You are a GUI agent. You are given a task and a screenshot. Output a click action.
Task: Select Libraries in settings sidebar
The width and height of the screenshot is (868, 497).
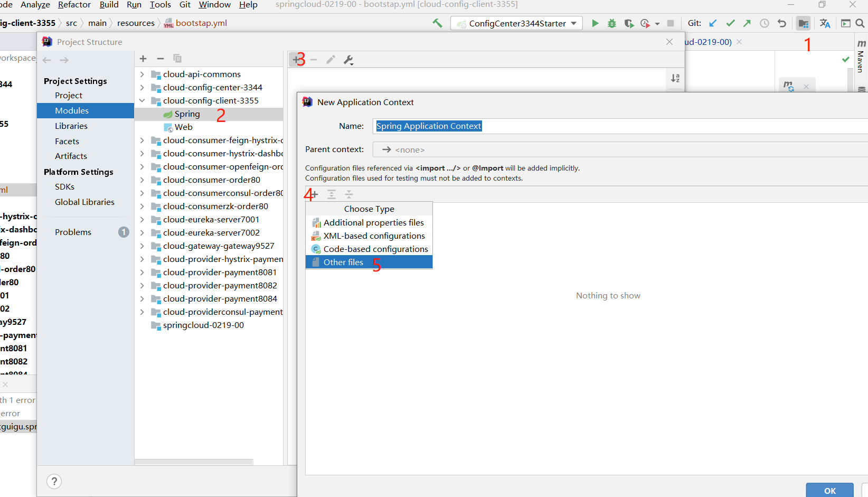(x=71, y=126)
